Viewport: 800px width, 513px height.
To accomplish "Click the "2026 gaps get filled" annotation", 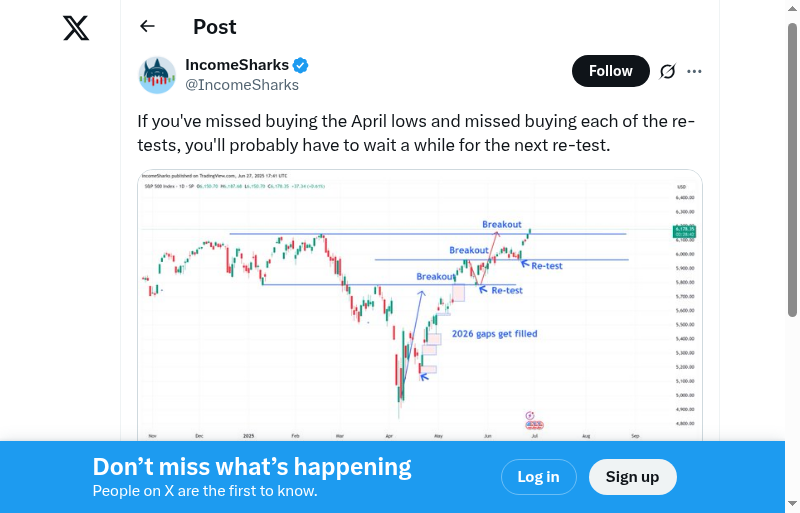I will point(494,333).
